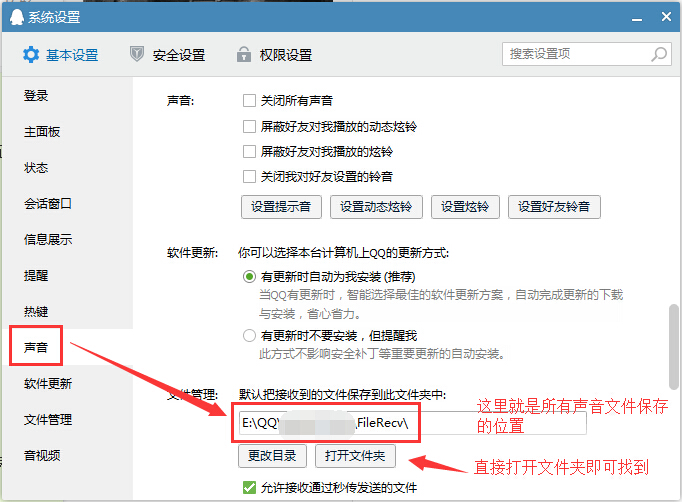The height and width of the screenshot is (502, 682).
Task: Switch to the 安全设置 tab
Action: 167,55
